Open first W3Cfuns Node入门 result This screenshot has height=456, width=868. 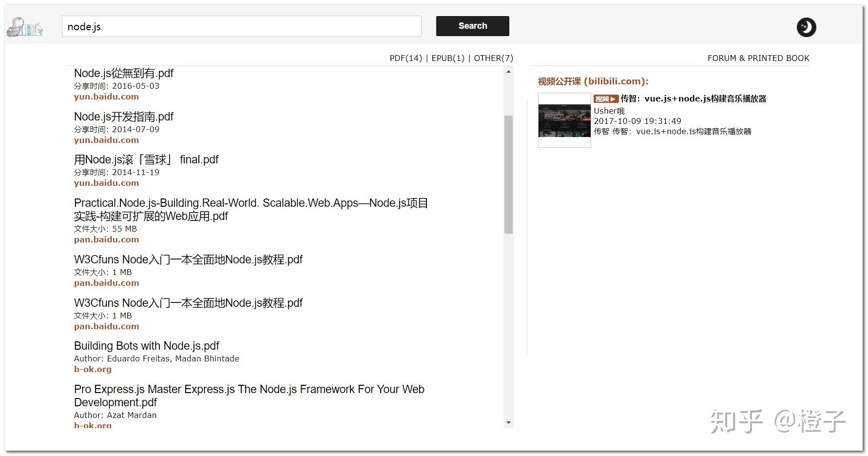click(188, 259)
